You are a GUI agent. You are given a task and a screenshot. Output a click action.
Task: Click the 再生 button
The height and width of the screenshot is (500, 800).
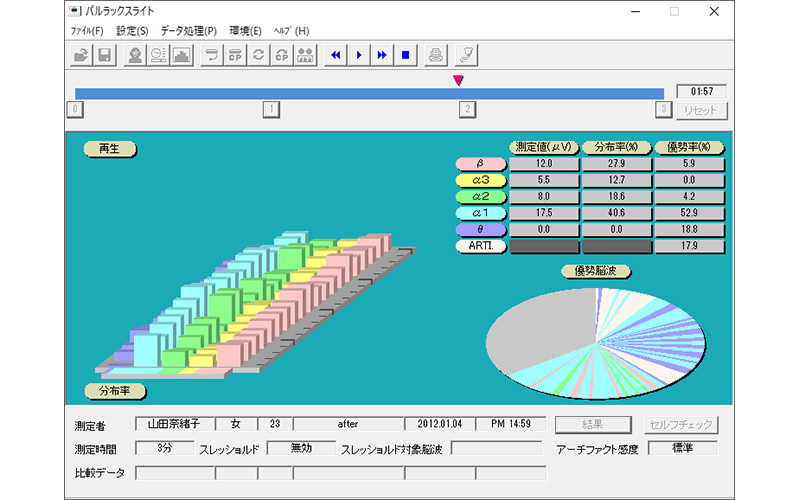[x=109, y=149]
